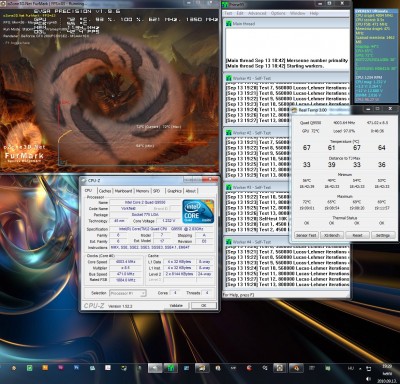Open the Edit menu in Prime95
This screenshot has height=384, width=400.
coord(240,13)
